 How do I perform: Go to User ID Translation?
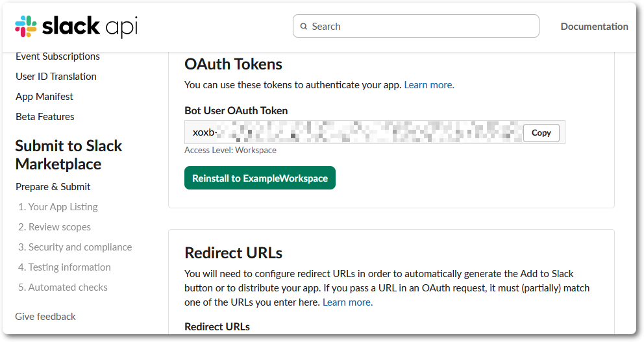click(56, 77)
